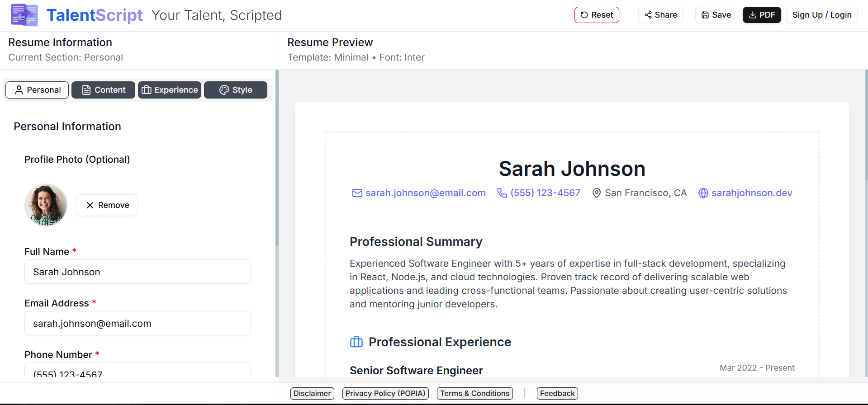This screenshot has height=405, width=868.
Task: Open the Disclaimer link
Action: tap(312, 393)
